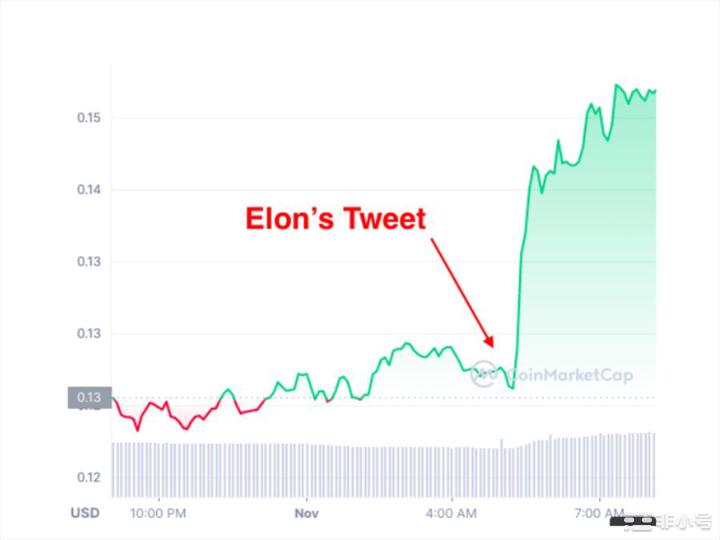
Task: Click the 10:00 PM time axis label
Action: coord(160,513)
